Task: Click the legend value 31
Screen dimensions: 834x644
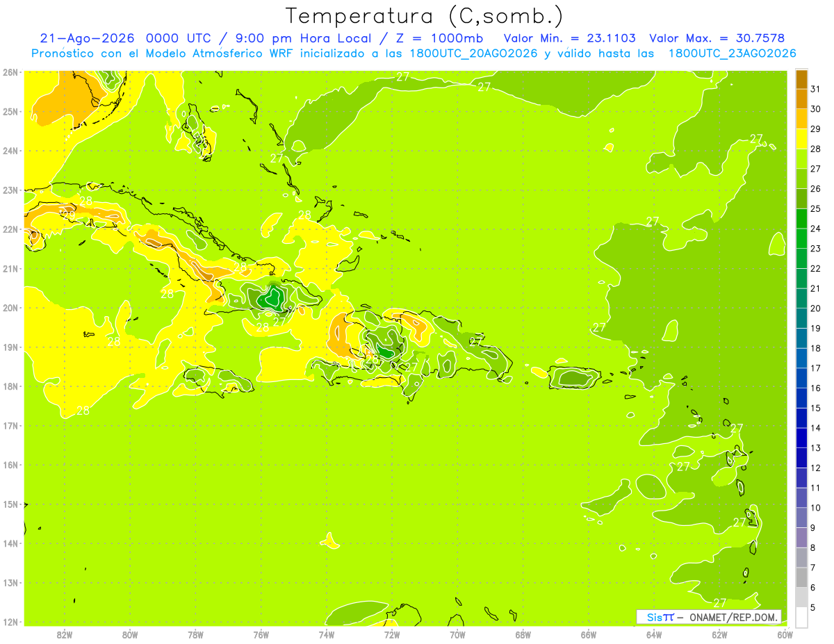Action: 815,89
